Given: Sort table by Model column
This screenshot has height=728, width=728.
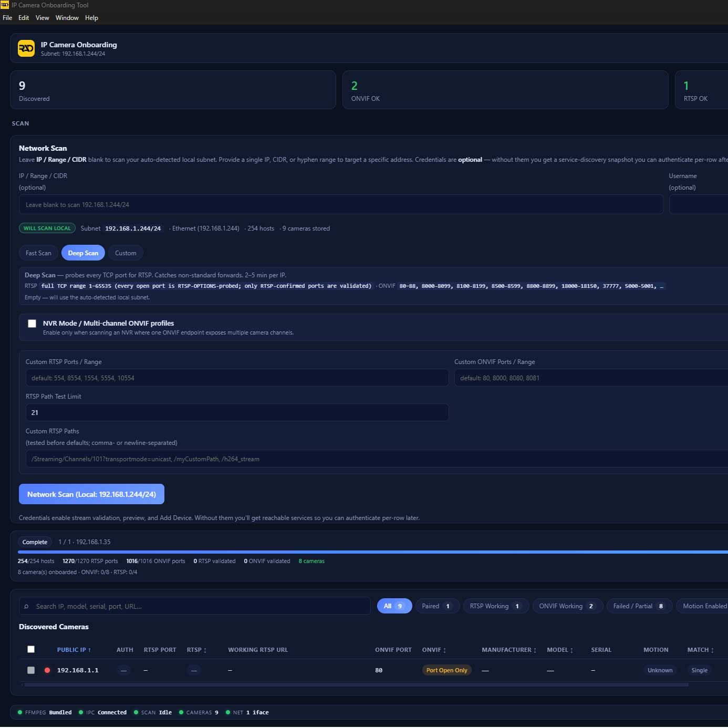Looking at the screenshot, I should click(x=560, y=650).
